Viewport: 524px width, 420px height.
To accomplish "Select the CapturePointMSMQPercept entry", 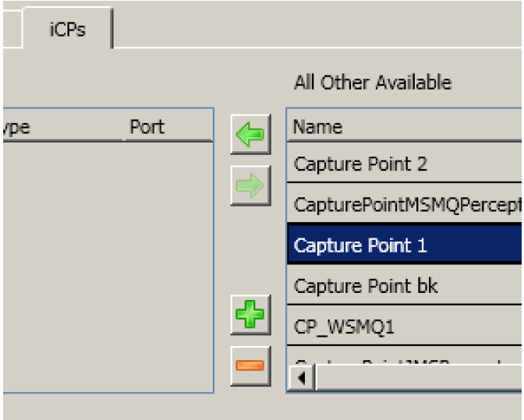I will [x=405, y=205].
